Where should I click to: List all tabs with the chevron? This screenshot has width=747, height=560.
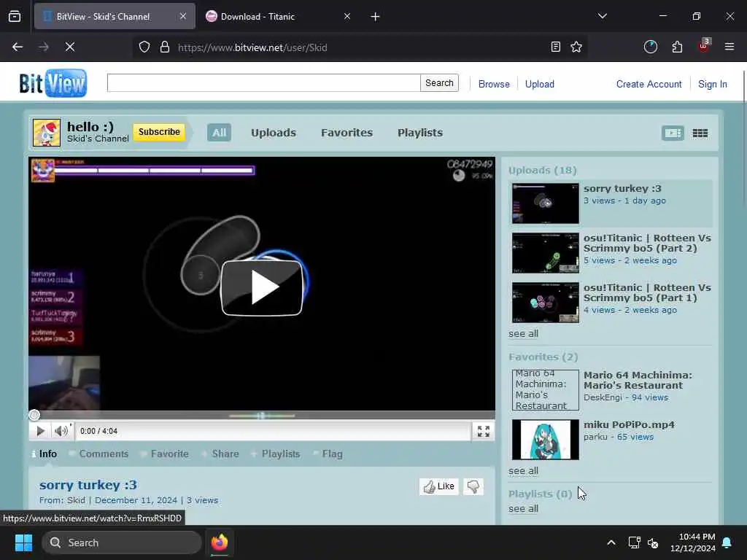602,16
